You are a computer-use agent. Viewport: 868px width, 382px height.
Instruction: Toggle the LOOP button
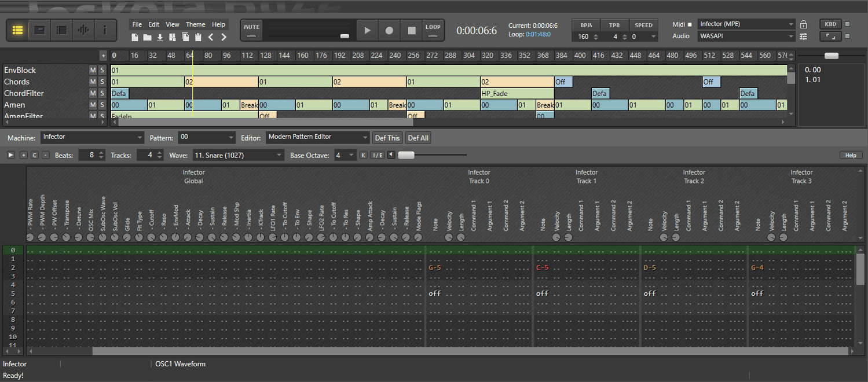[x=433, y=30]
